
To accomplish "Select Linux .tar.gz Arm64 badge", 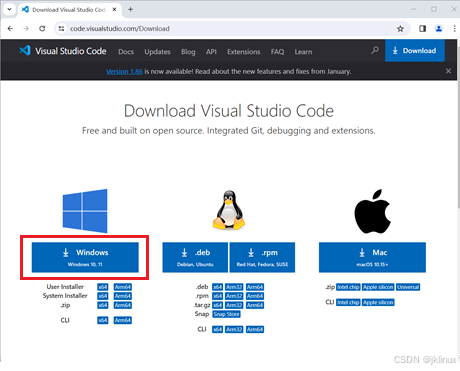I will pyautogui.click(x=255, y=305).
